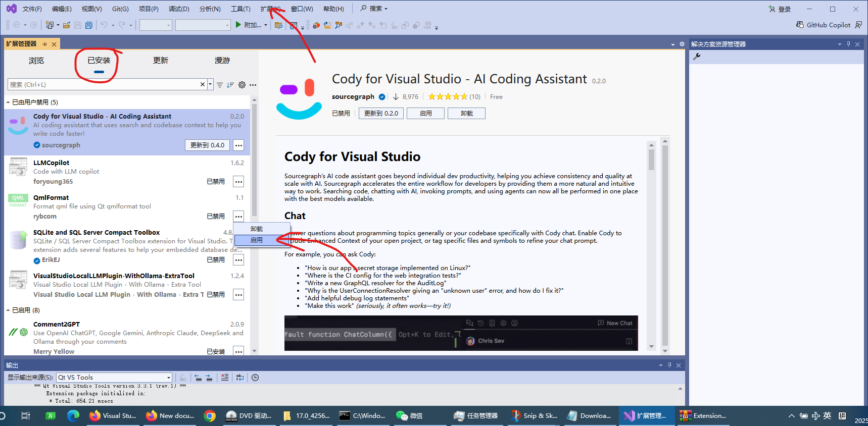Pin the Extension Manager tab
This screenshot has height=426, width=868.
[x=44, y=44]
